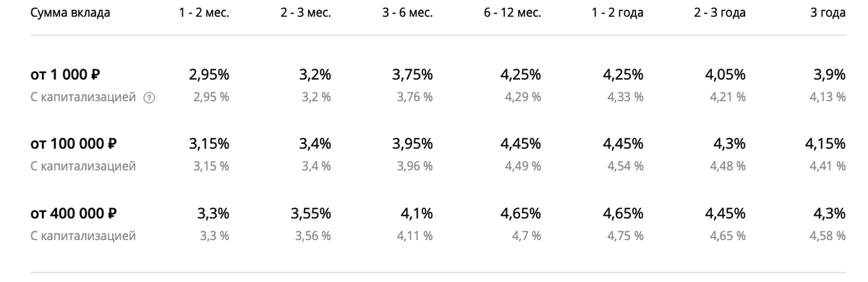The height and width of the screenshot is (282, 868).
Task: Select the '6 - 12 мес.' column header
Action: point(511,13)
